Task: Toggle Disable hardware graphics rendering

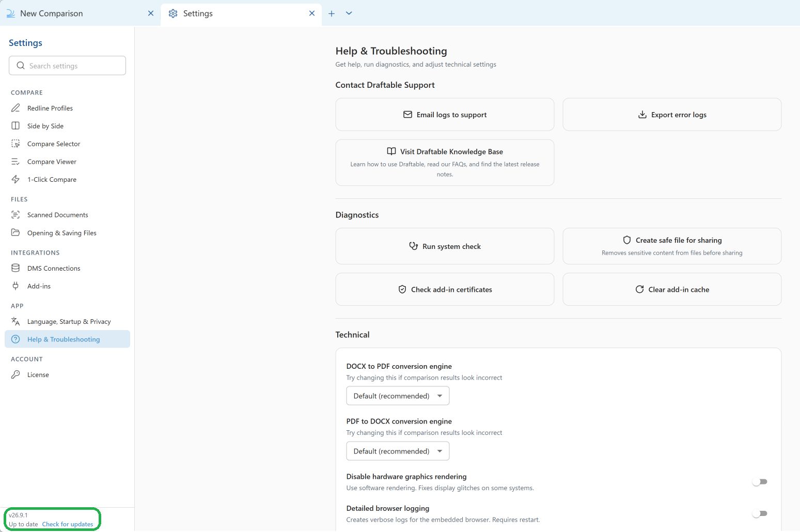Action: click(760, 482)
